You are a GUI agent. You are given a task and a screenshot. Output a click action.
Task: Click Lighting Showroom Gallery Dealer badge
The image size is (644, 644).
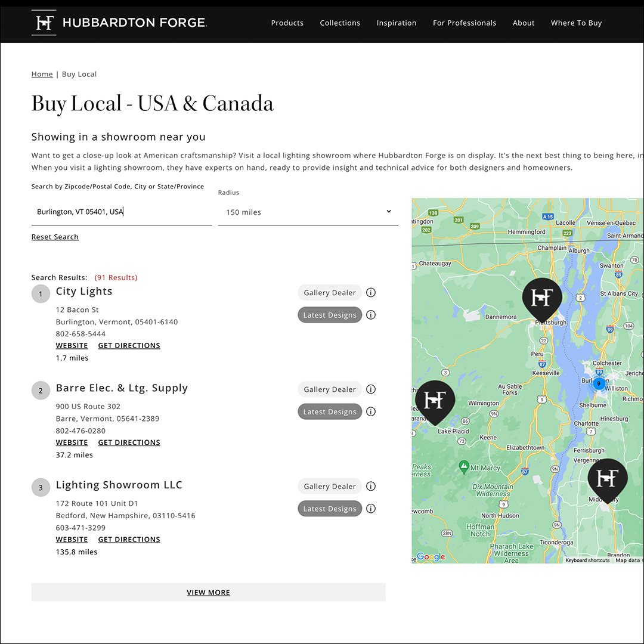pyautogui.click(x=330, y=487)
